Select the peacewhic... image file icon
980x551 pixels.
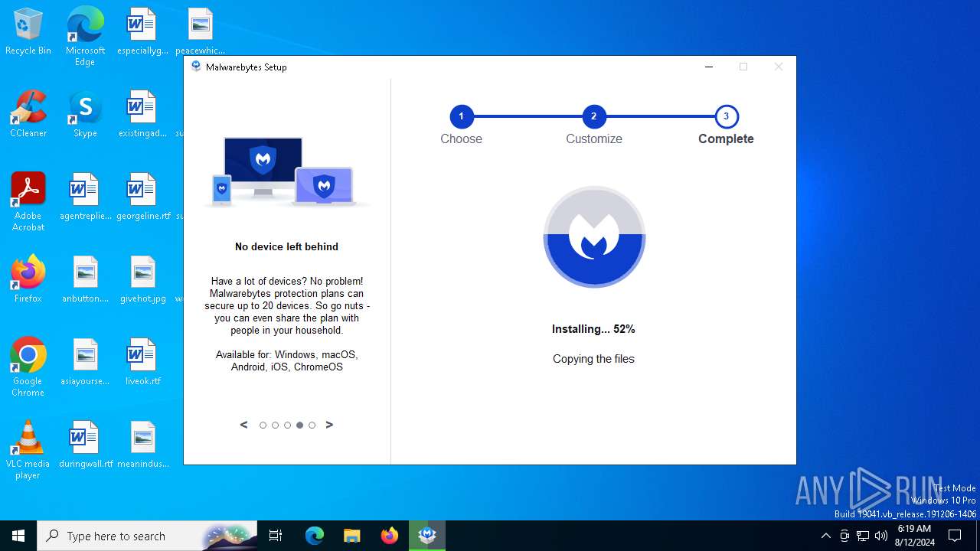(200, 31)
